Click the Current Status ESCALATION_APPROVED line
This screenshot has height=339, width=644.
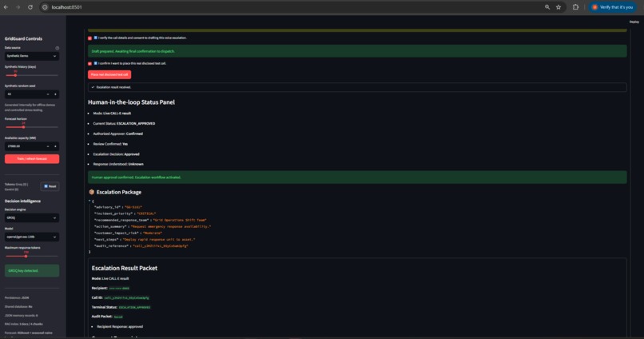click(124, 123)
